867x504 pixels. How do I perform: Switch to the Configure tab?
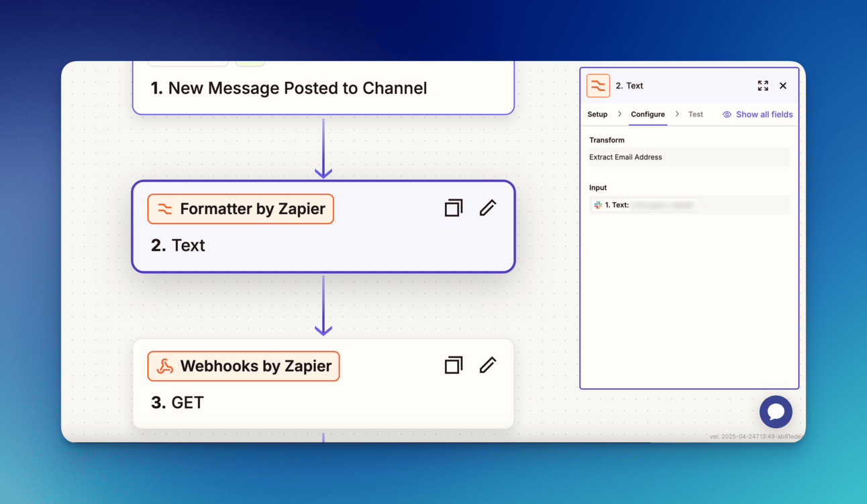[x=648, y=114]
